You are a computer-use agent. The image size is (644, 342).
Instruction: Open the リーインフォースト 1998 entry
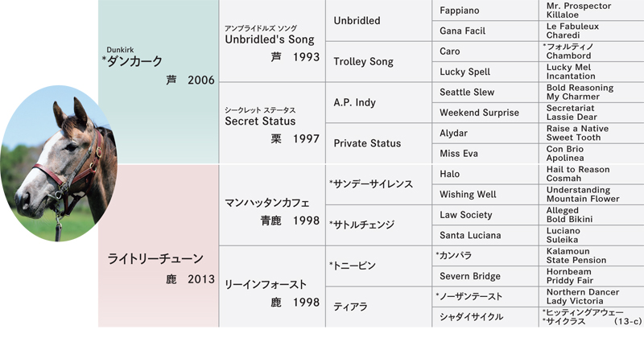point(272,286)
